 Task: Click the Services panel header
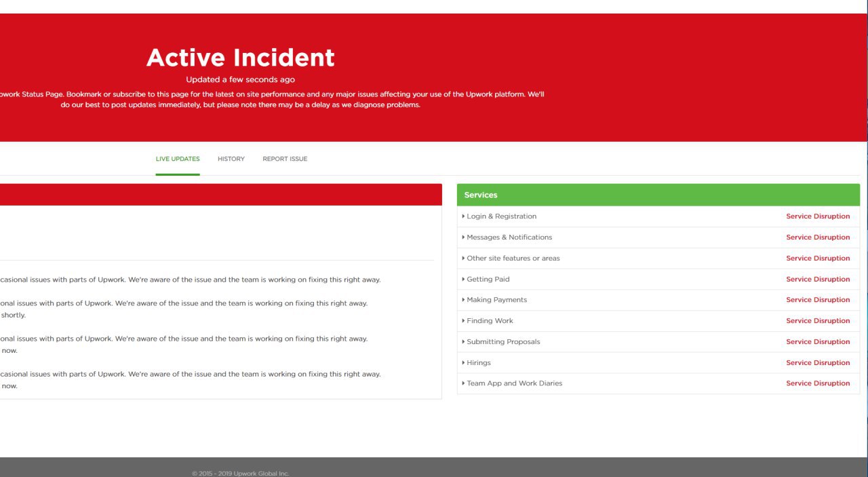tap(658, 195)
